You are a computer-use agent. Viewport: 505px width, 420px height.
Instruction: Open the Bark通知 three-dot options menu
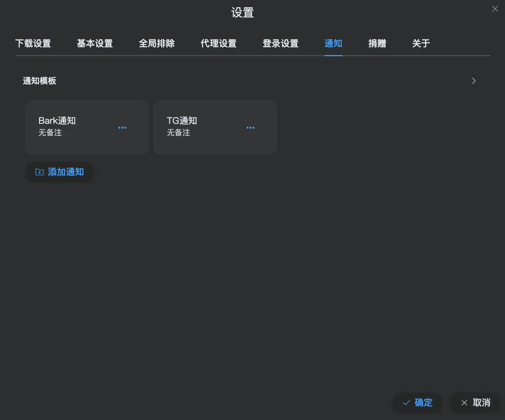122,128
